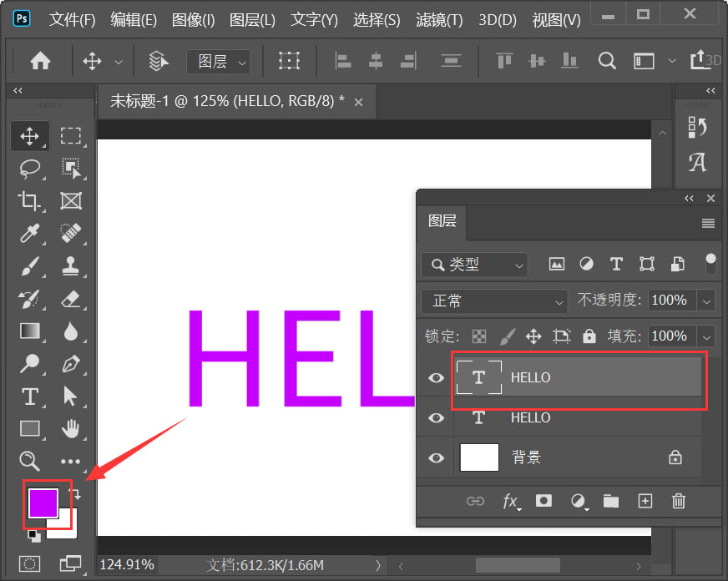
Task: Click the fx layer styles button
Action: tap(510, 501)
